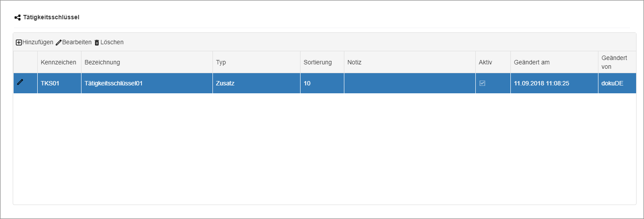
Task: Click the Hinzufügen button label
Action: click(38, 42)
